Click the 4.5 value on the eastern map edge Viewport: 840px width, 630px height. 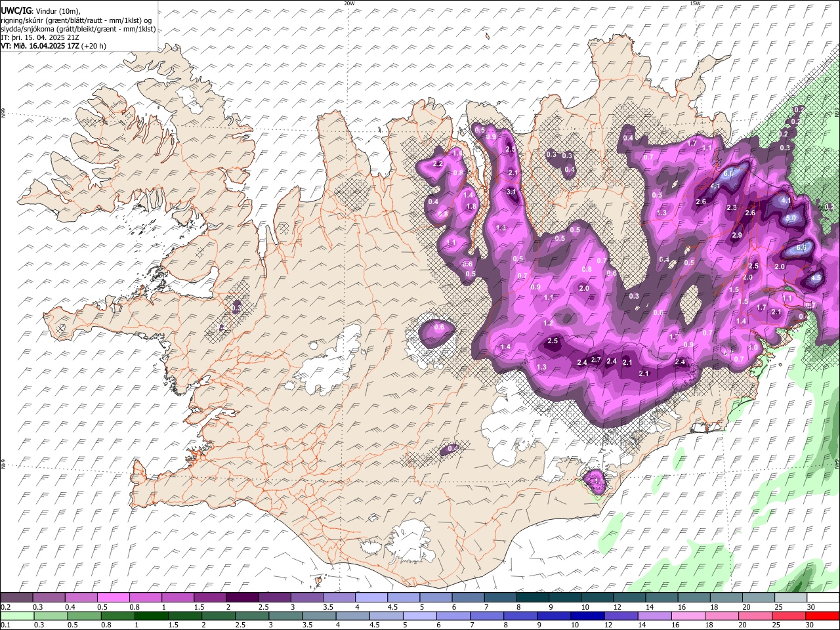tap(816, 278)
